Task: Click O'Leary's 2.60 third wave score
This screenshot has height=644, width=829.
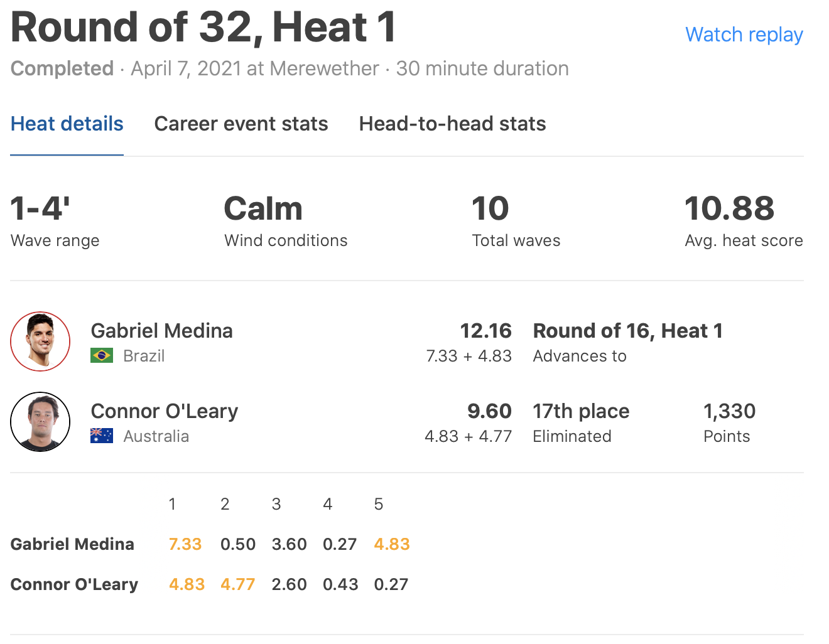Action: point(290,584)
